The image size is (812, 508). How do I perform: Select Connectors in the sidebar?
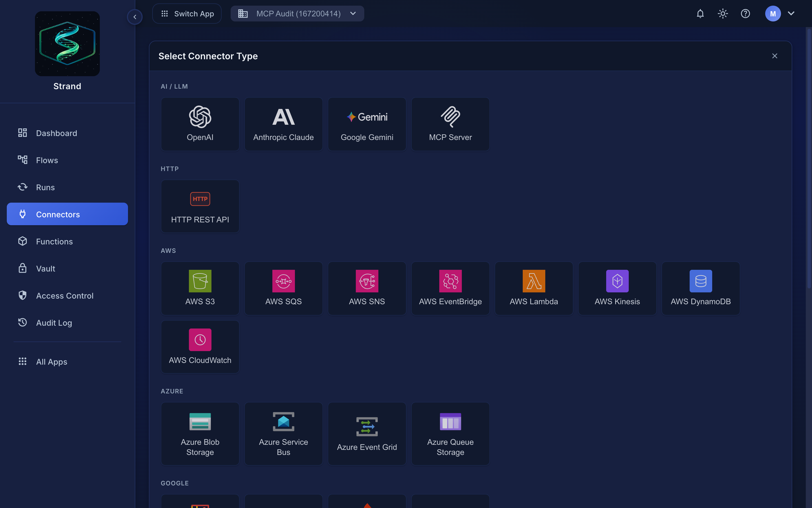67,214
